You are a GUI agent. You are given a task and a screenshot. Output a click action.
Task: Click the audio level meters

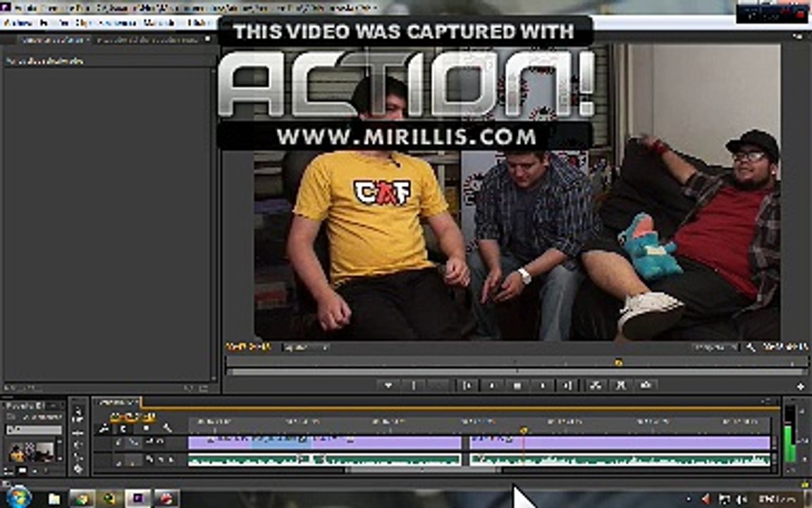point(790,435)
